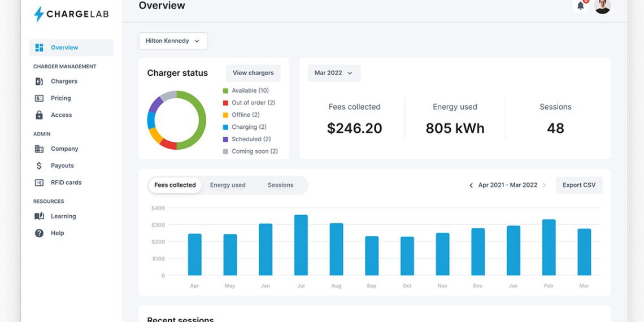Click the Help question mark icon
Screen dimensions: 644x322
(x=39, y=233)
